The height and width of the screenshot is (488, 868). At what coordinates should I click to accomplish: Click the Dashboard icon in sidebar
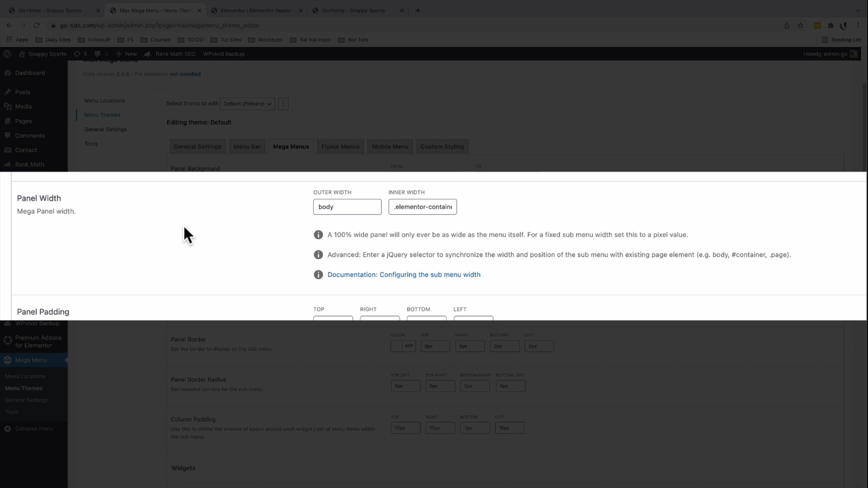click(x=8, y=73)
